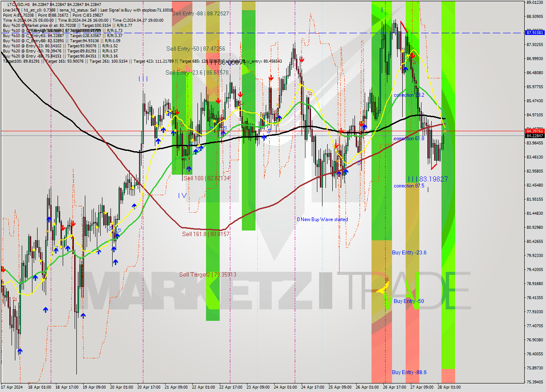The image size is (546, 392).
Task: Click the '24 Apr 17:00' time axis label
Action: click(x=312, y=388)
